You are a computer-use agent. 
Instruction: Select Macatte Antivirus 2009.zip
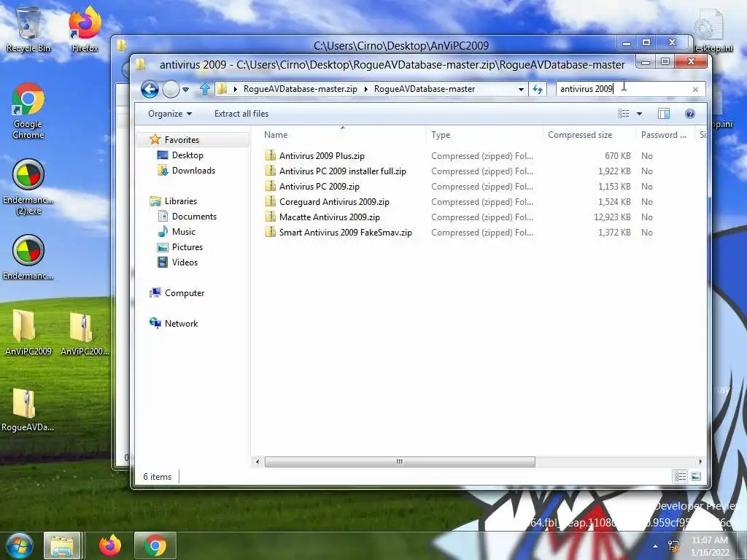(x=329, y=217)
